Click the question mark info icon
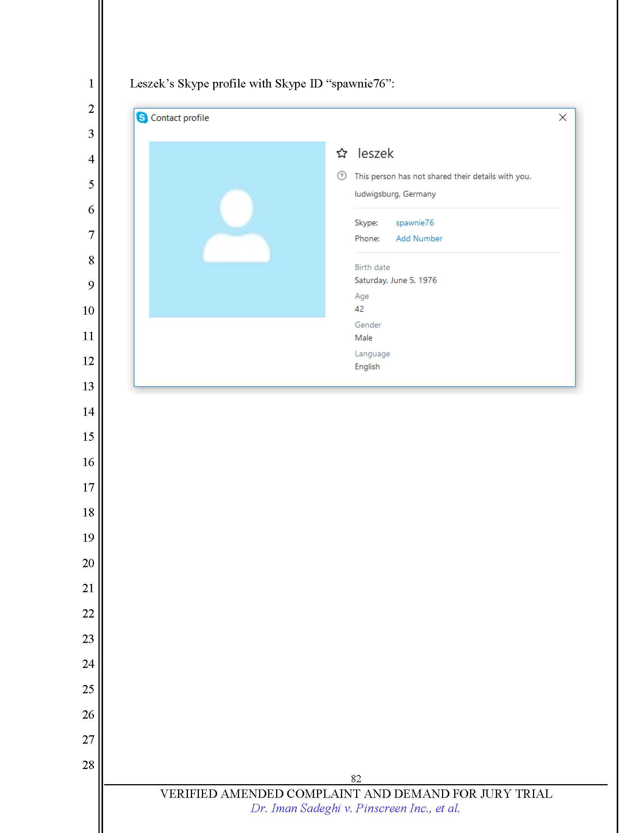Image resolution: width=644 pixels, height=833 pixels. click(x=341, y=176)
